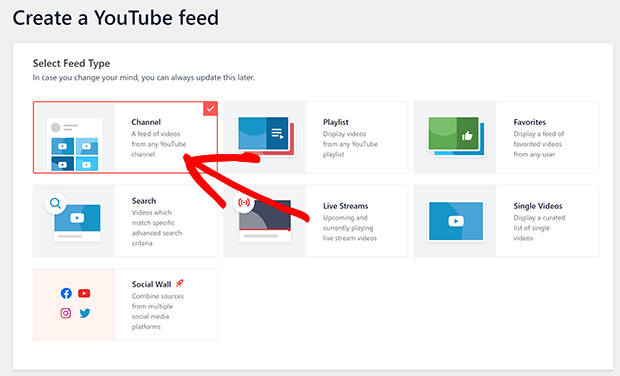This screenshot has width=620, height=376.
Task: Click "Display videos from any YouTube playlist" text
Action: click(x=350, y=144)
